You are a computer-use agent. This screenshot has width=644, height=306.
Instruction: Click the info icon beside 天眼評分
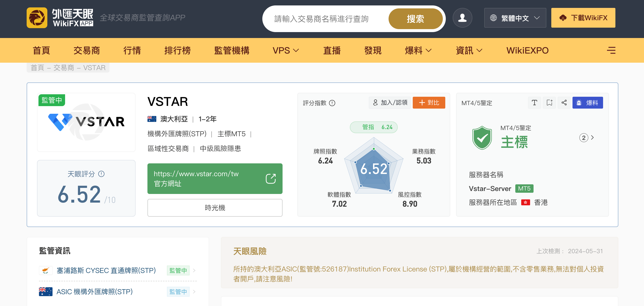pyautogui.click(x=101, y=174)
